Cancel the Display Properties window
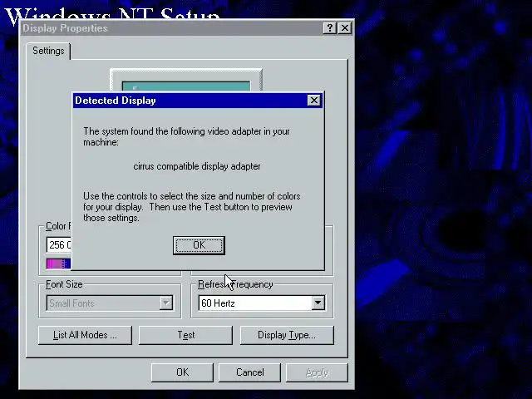Image resolution: width=532 pixels, height=399 pixels. point(249,372)
